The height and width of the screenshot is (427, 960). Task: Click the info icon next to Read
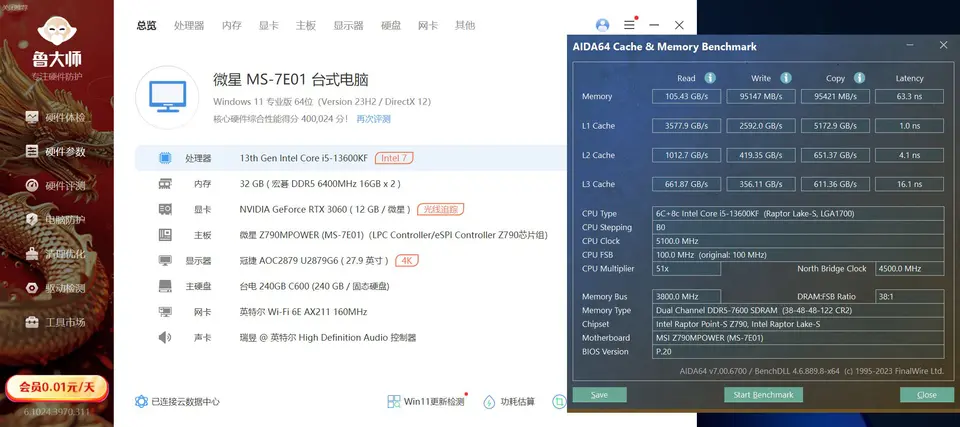[710, 78]
